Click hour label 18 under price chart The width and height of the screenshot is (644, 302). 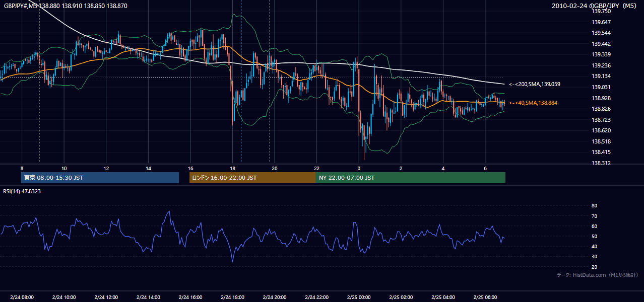(x=233, y=168)
